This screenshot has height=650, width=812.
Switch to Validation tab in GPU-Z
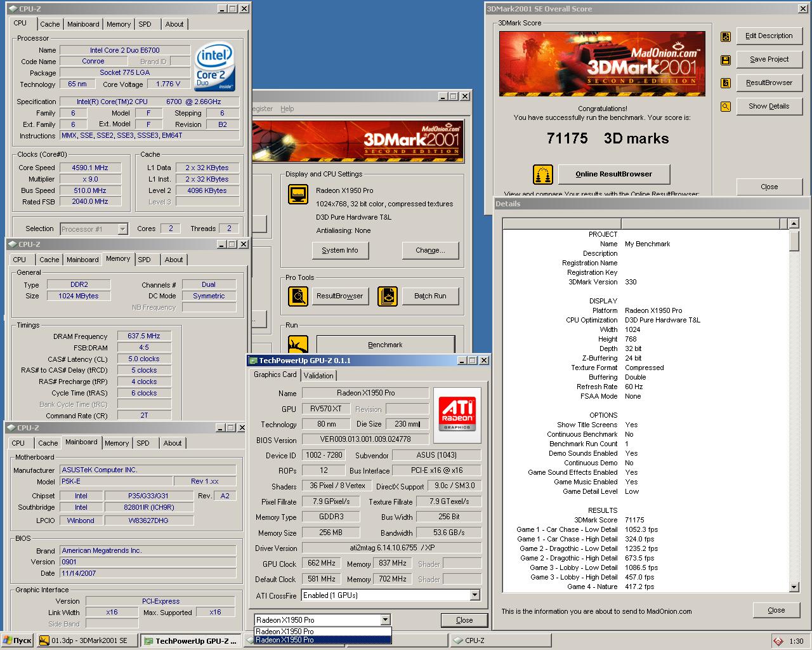click(318, 375)
